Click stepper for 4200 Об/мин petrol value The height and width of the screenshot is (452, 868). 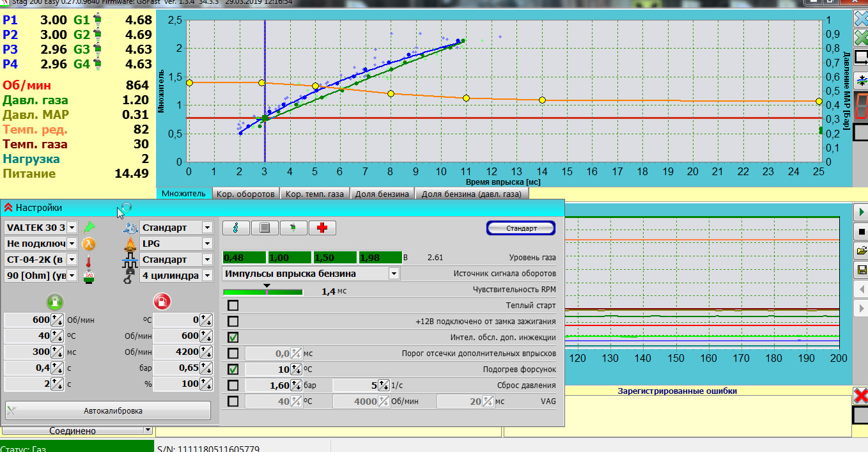(x=206, y=352)
